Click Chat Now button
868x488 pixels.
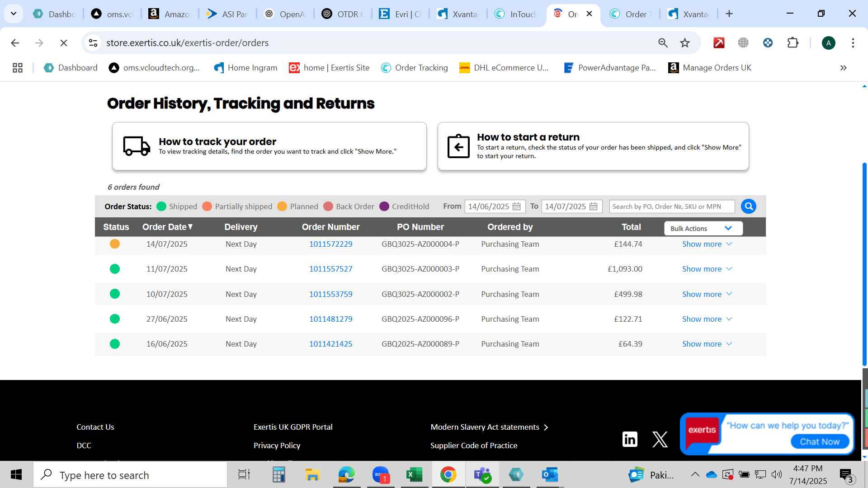819,441
